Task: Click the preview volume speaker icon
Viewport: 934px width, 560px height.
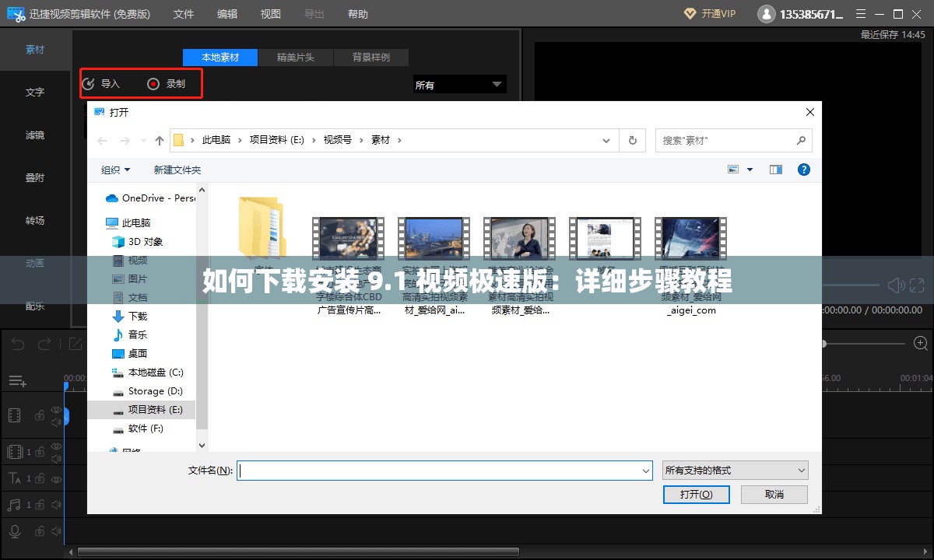Action: click(896, 285)
